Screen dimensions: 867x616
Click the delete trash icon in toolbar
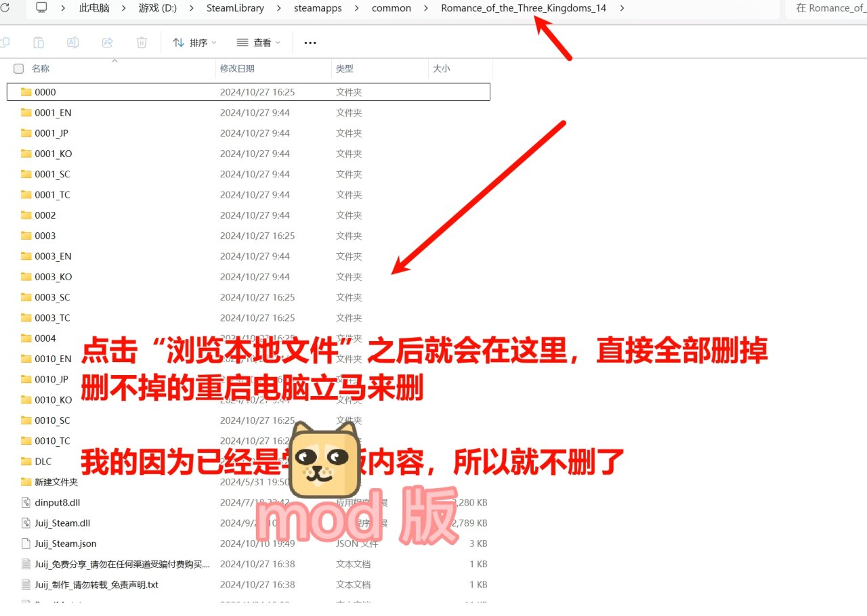pyautogui.click(x=142, y=43)
